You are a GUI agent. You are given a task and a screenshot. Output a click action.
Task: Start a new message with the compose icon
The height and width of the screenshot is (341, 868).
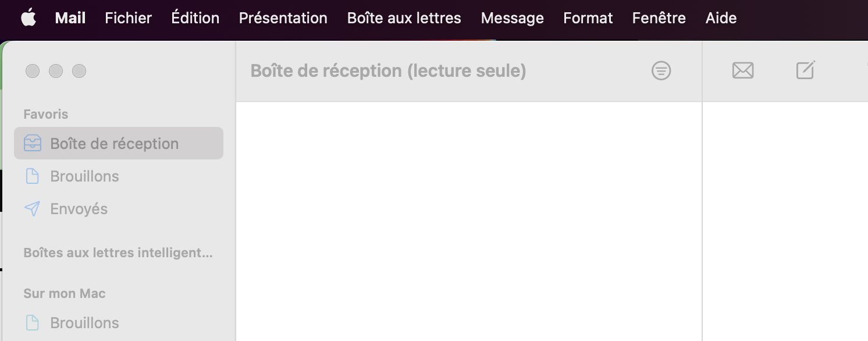[805, 70]
